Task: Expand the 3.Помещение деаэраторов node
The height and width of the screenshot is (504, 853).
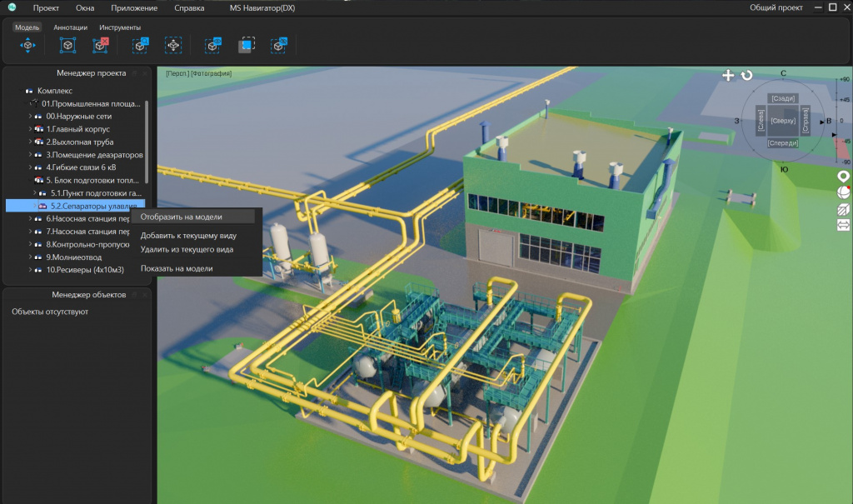Action: coord(31,155)
